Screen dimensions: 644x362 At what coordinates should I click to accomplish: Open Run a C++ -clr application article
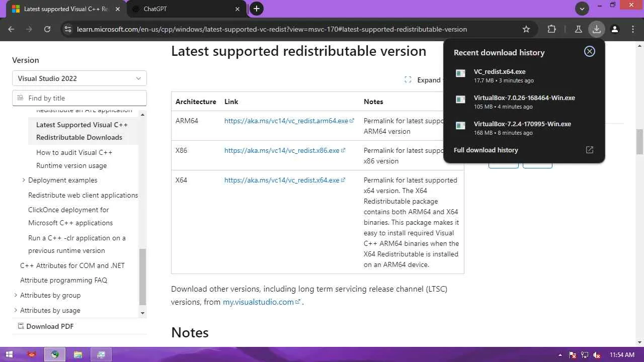click(77, 244)
